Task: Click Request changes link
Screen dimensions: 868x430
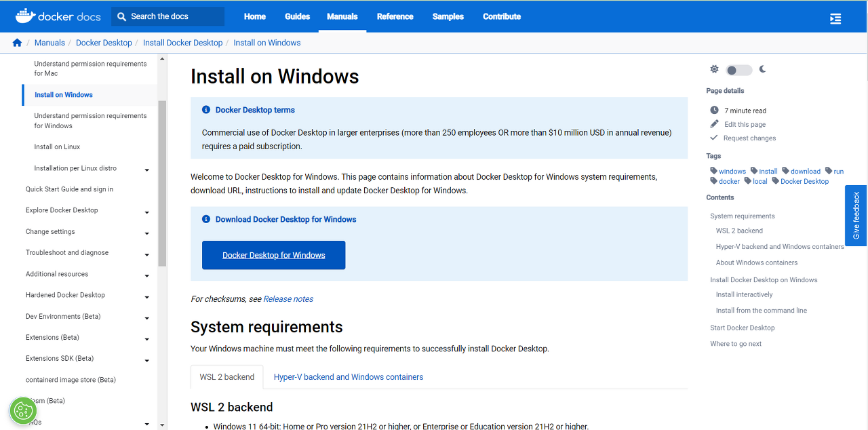Action: click(749, 138)
